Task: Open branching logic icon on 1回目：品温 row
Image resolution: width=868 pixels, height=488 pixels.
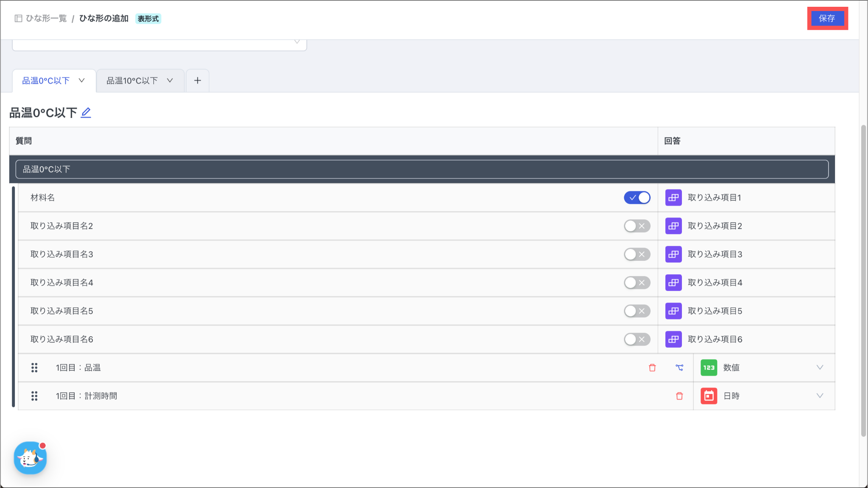Action: [679, 368]
